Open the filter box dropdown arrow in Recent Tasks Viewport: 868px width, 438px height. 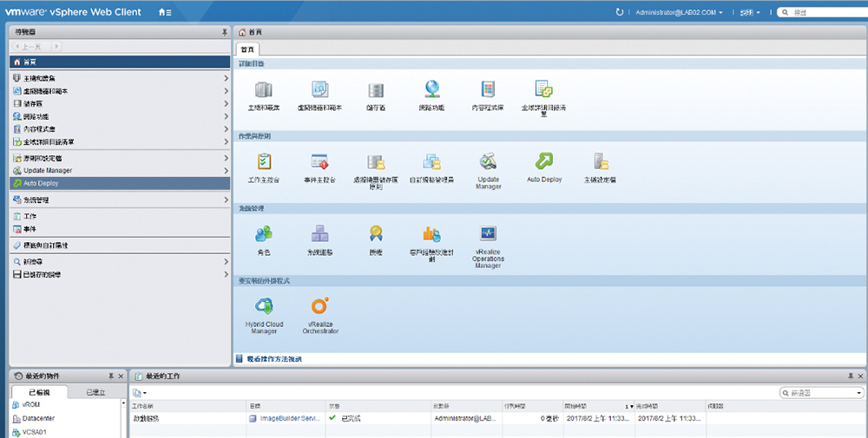[858, 393]
